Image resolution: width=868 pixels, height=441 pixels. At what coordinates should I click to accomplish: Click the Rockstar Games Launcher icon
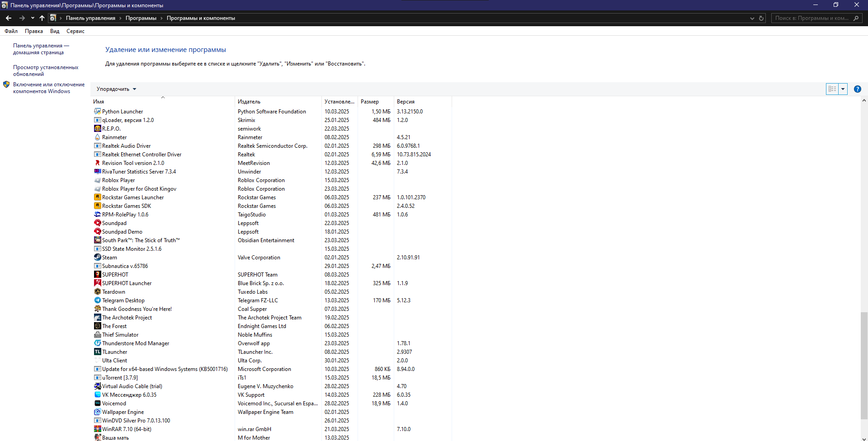pos(97,197)
